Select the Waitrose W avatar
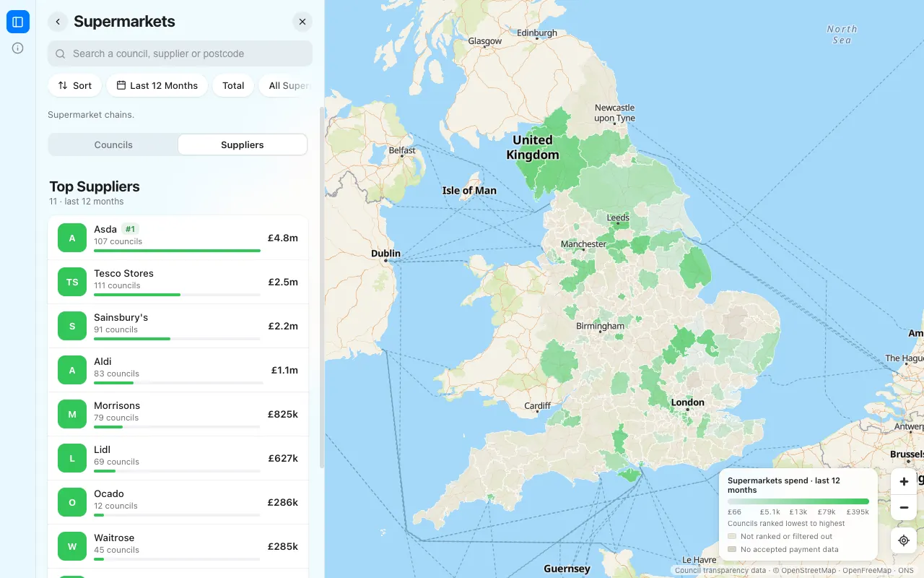The width and height of the screenshot is (924, 578). point(72,546)
